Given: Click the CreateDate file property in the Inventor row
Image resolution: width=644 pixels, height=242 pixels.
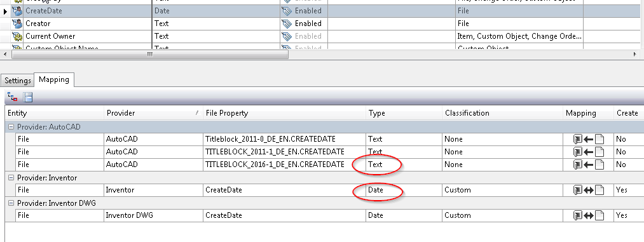Looking at the screenshot, I should (284, 191).
